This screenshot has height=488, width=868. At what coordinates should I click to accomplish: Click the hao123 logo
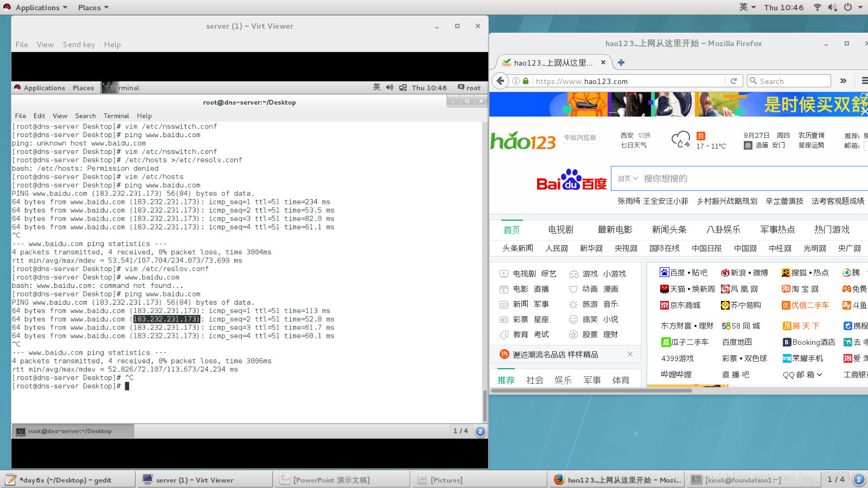[x=523, y=140]
